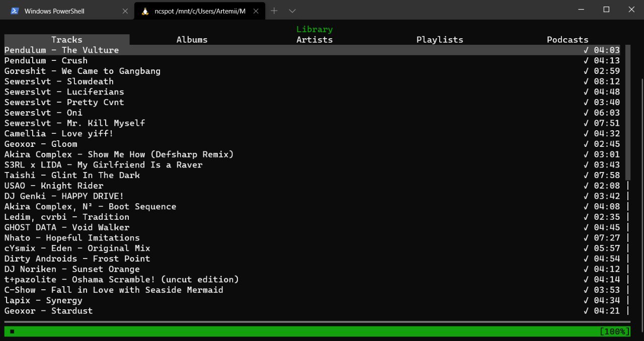644x341 pixels.
Task: Click saved checkmark on Slowdeath row
Action: (586, 81)
